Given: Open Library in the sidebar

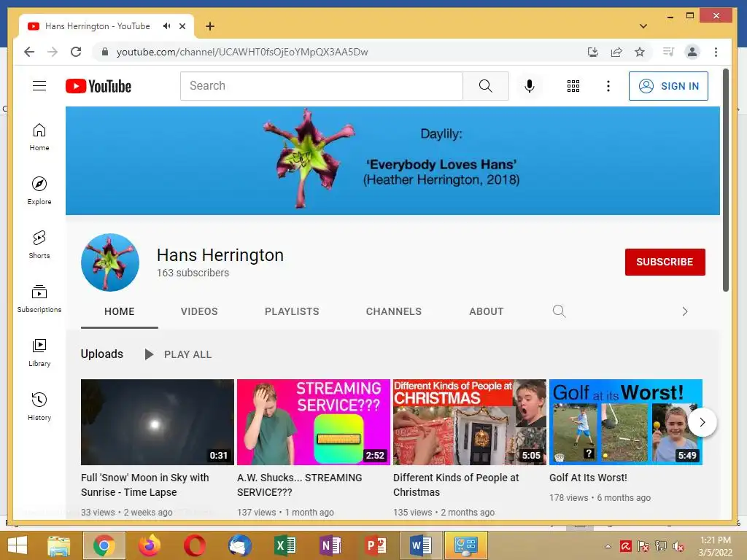Looking at the screenshot, I should [39, 352].
